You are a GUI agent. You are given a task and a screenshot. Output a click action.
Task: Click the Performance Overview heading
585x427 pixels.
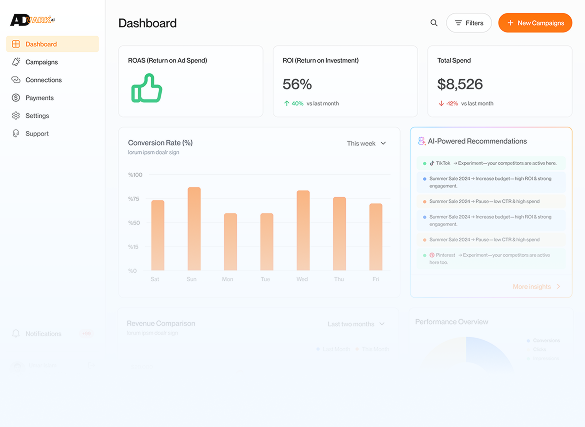(451, 321)
